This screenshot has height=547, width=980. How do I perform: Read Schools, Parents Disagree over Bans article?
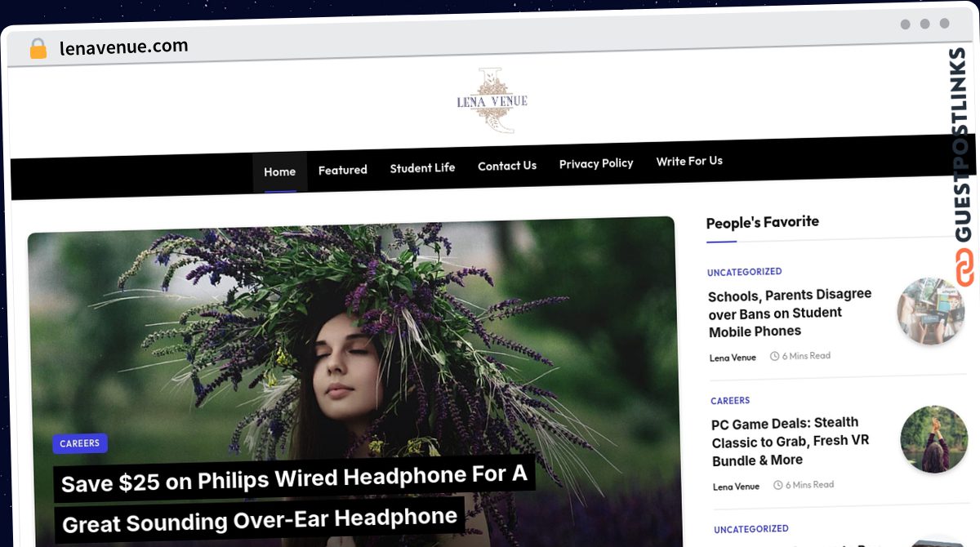point(790,313)
